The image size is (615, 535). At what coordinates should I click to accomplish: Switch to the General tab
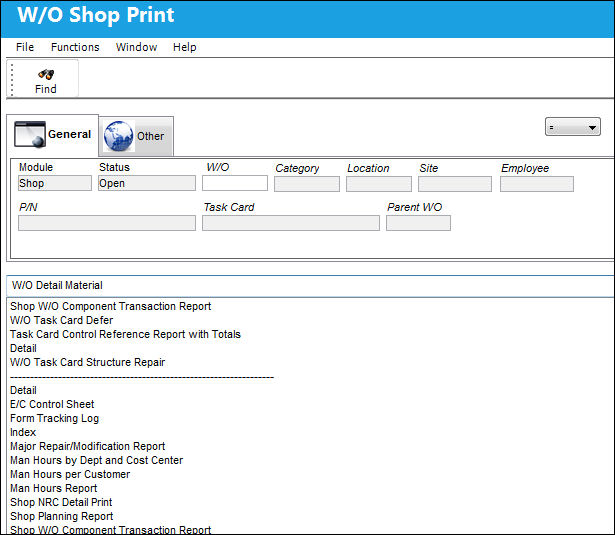53,135
